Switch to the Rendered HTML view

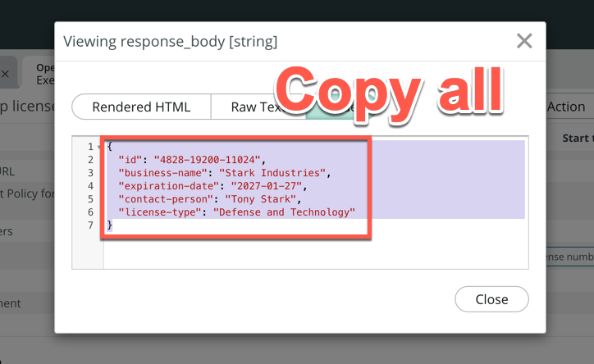[x=141, y=107]
